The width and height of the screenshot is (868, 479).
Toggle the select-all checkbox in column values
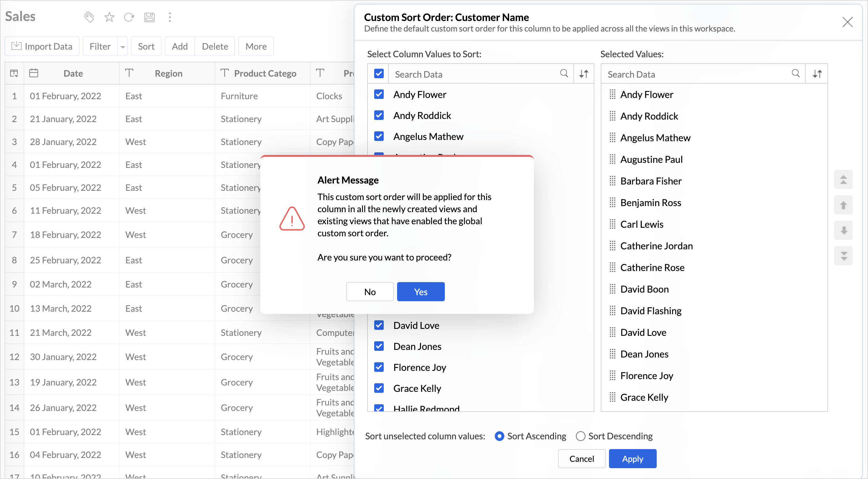coord(379,73)
